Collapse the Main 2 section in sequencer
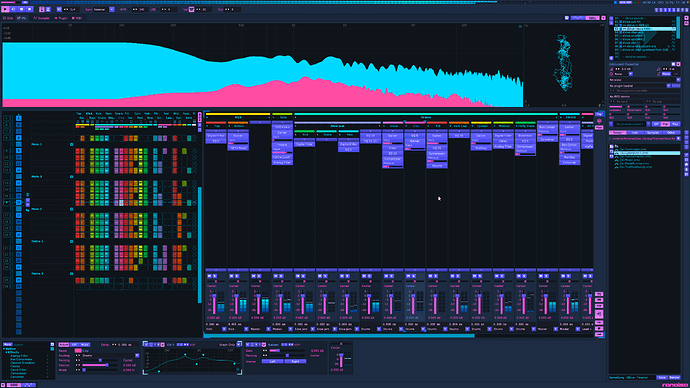This screenshot has width=690, height=388. click(x=71, y=177)
